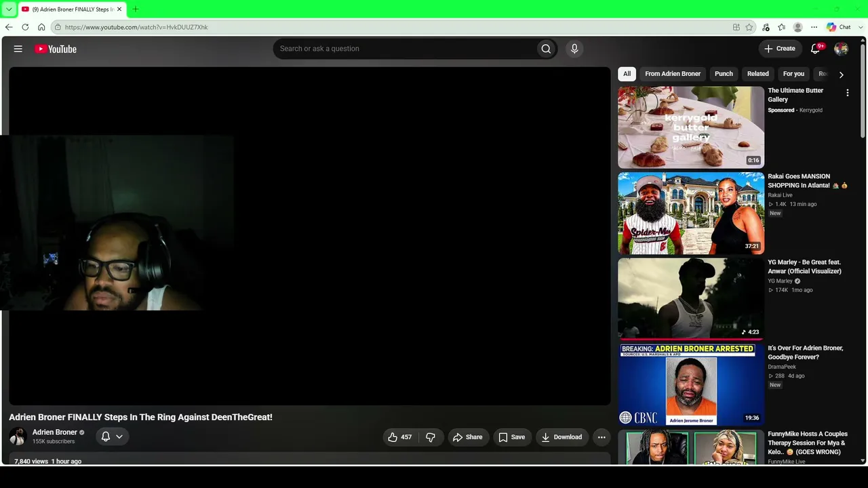Like the video with thumbs up
The image size is (868, 488).
click(x=399, y=437)
